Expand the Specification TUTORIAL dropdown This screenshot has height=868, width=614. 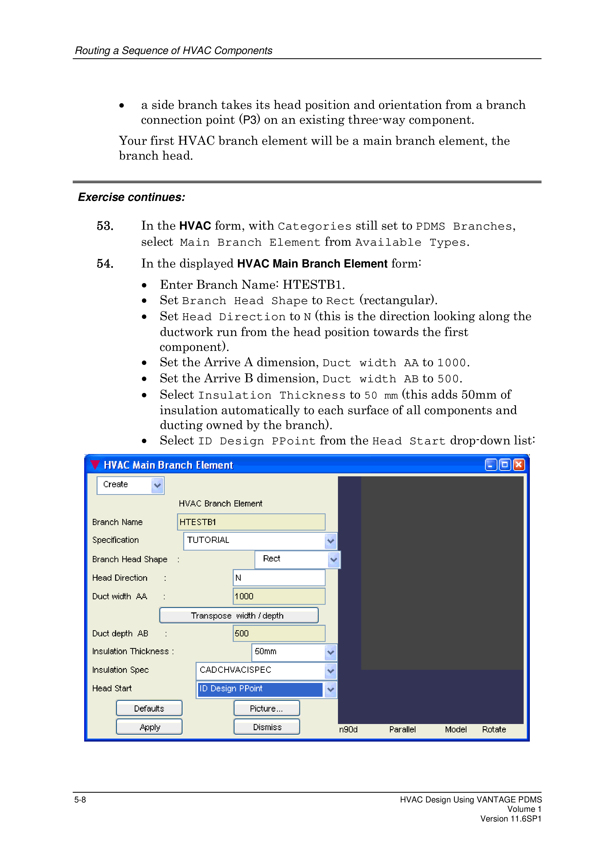[x=330, y=541]
